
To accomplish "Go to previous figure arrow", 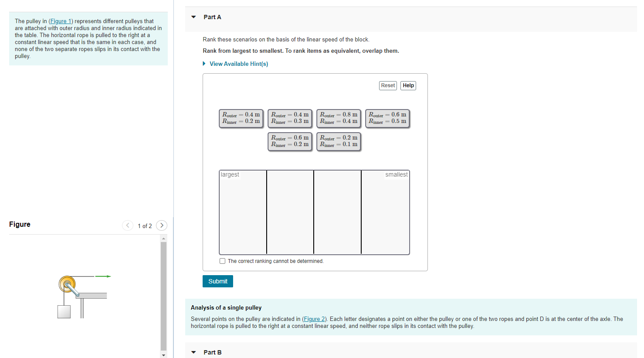I will click(128, 225).
